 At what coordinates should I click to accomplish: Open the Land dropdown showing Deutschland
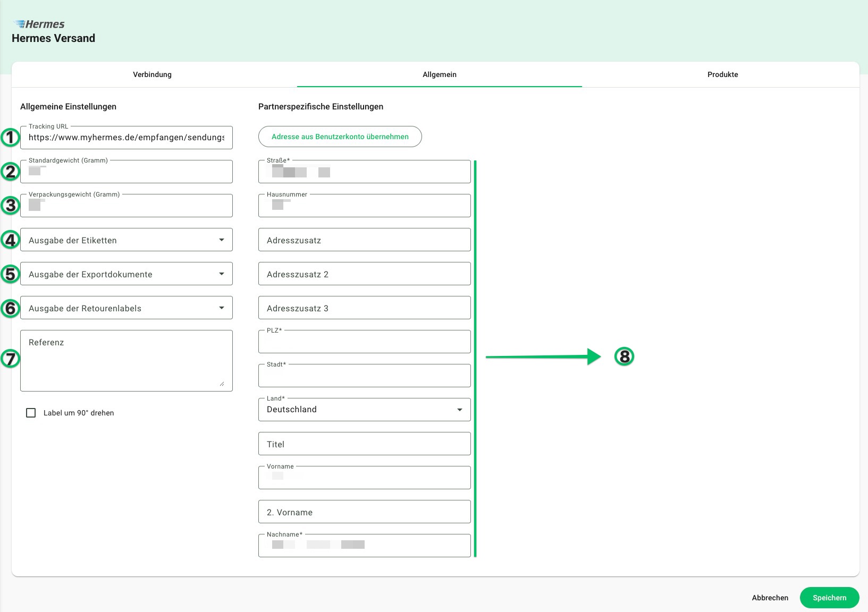click(365, 410)
